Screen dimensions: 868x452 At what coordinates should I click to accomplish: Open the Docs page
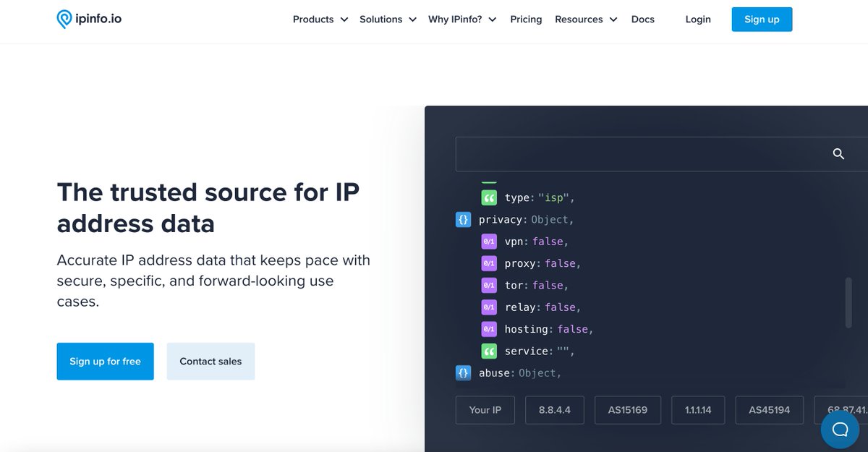tap(643, 20)
